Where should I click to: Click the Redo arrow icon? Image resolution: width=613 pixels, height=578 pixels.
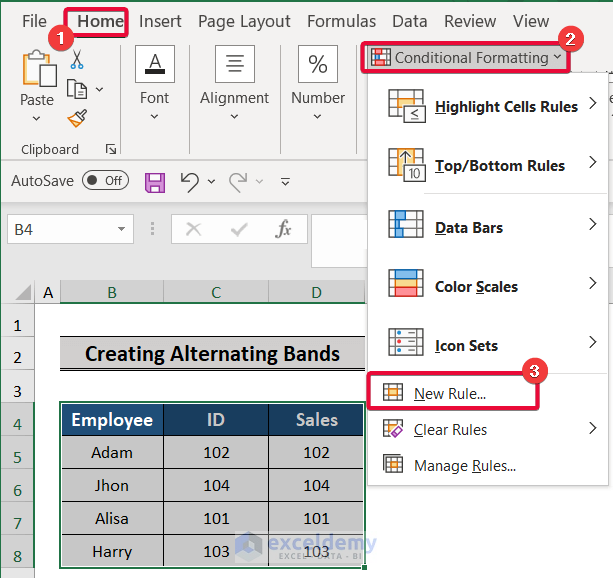point(238,182)
